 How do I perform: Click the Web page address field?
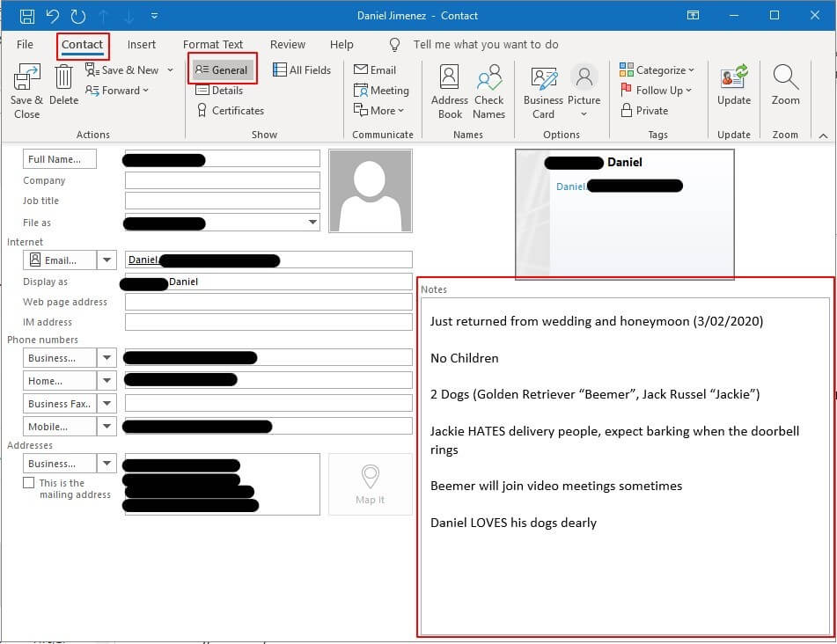coord(268,302)
